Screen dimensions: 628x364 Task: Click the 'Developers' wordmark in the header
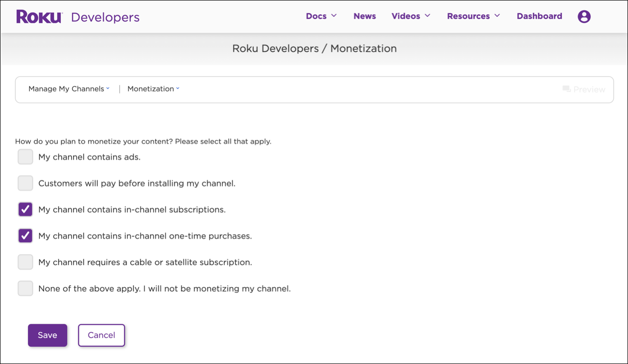tap(105, 16)
